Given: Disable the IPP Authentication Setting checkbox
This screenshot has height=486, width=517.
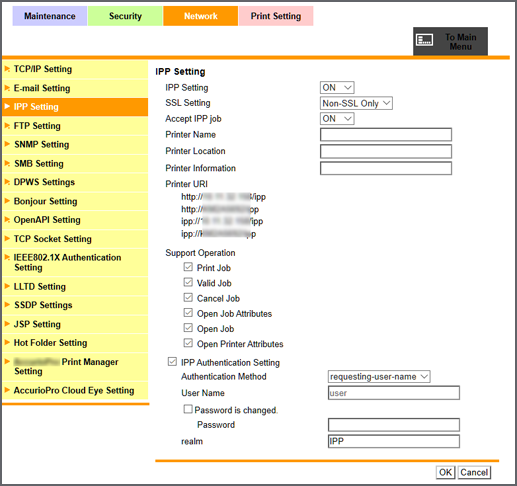Looking at the screenshot, I should [172, 362].
